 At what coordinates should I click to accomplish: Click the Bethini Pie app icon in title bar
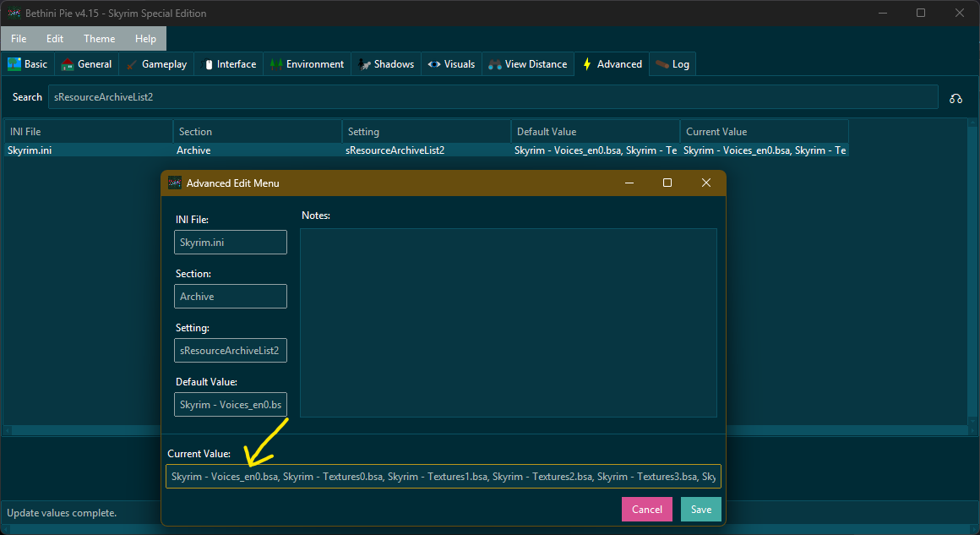14,13
